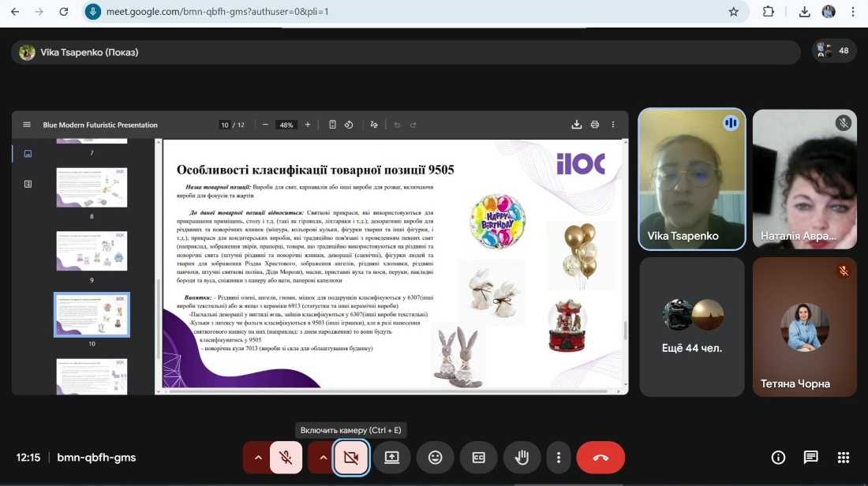This screenshot has width=868, height=486.
Task: Open the meeting details info icon
Action: (778, 458)
